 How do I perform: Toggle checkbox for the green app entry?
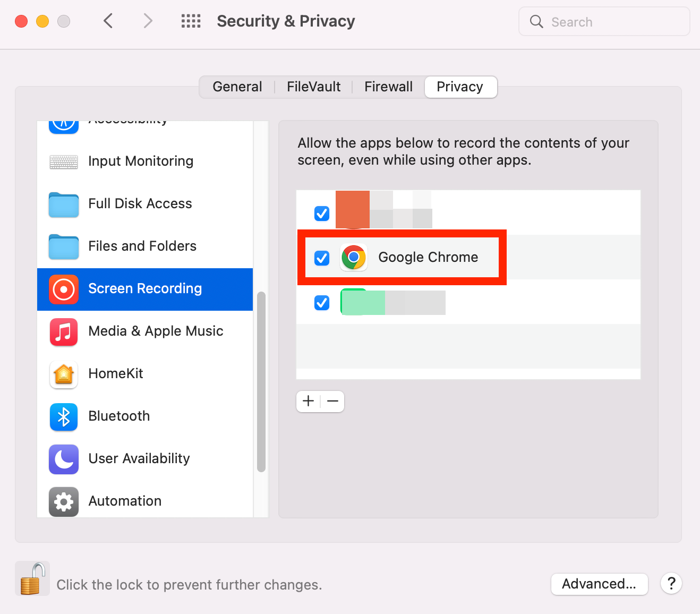322,303
